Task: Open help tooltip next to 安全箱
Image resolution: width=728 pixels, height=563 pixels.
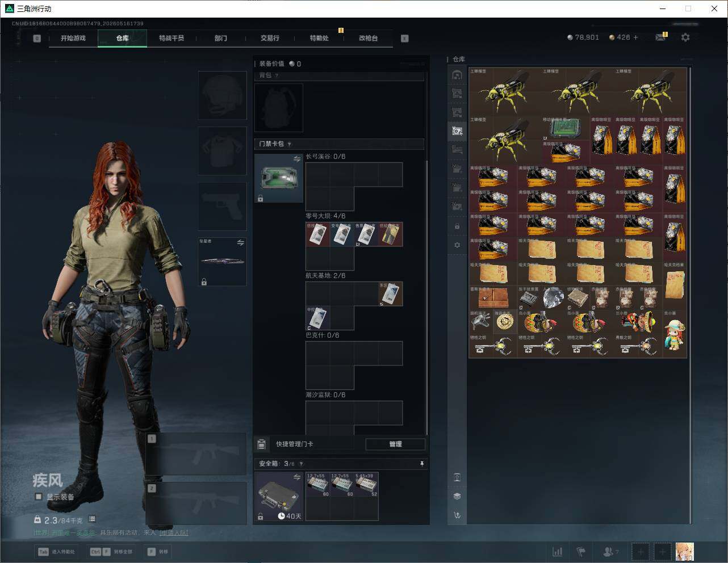Action: tap(301, 464)
